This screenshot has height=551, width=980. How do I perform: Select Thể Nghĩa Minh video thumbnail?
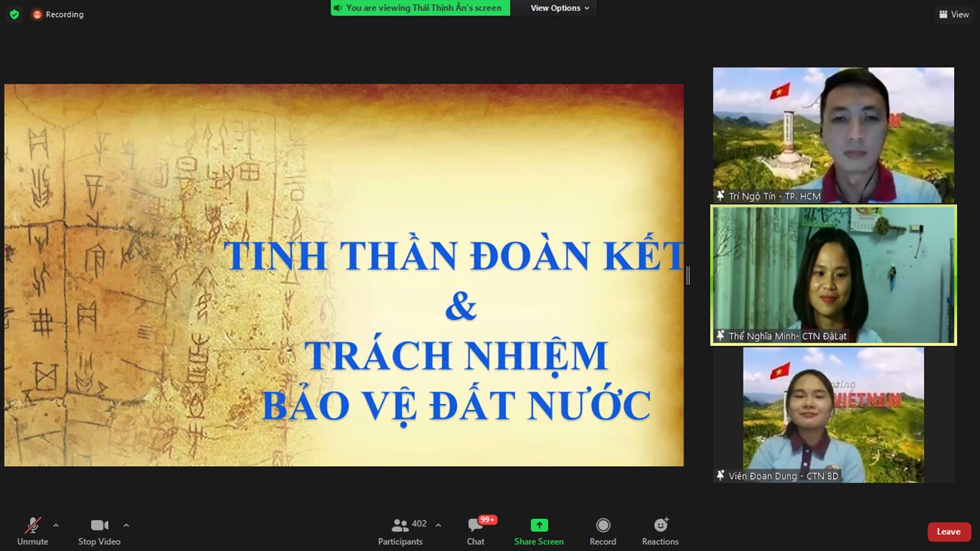(x=833, y=275)
